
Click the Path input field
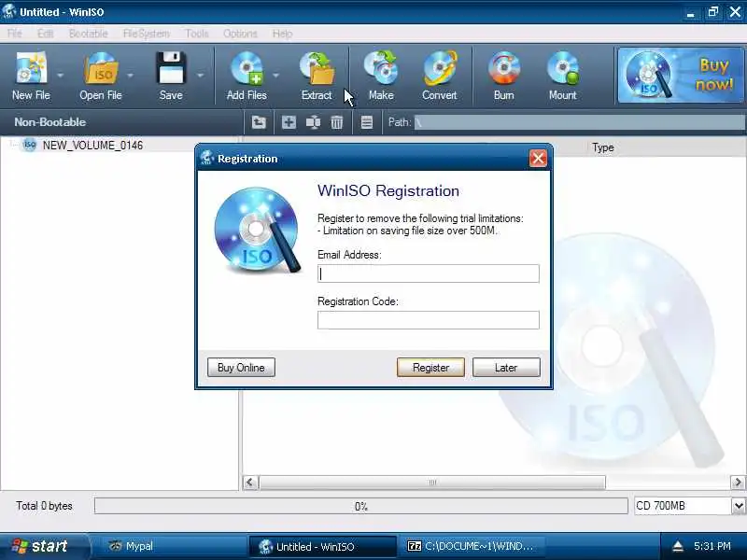(x=578, y=122)
